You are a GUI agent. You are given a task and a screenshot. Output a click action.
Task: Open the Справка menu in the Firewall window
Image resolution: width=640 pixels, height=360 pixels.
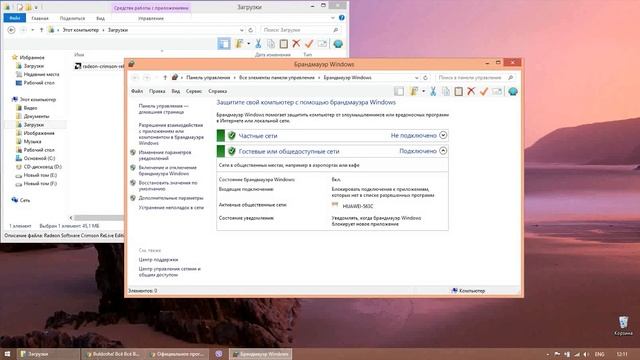click(x=218, y=91)
